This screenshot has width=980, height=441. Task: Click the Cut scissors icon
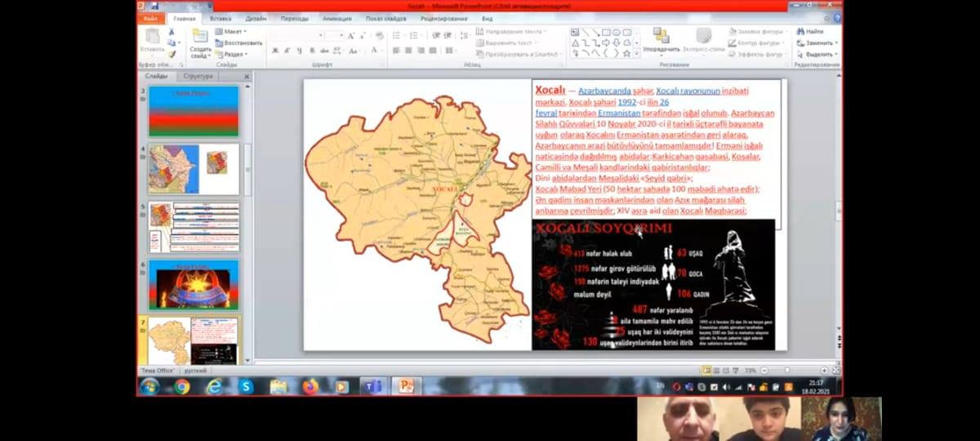(x=172, y=32)
